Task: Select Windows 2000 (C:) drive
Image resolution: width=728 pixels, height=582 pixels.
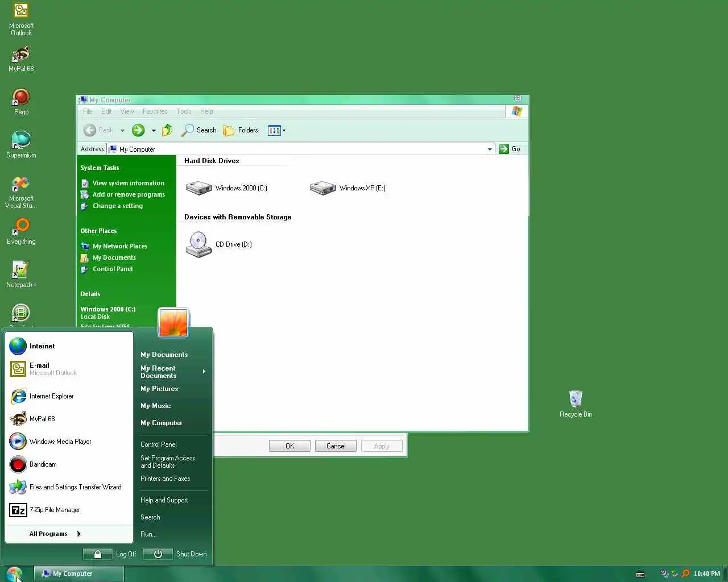Action: 226,188
